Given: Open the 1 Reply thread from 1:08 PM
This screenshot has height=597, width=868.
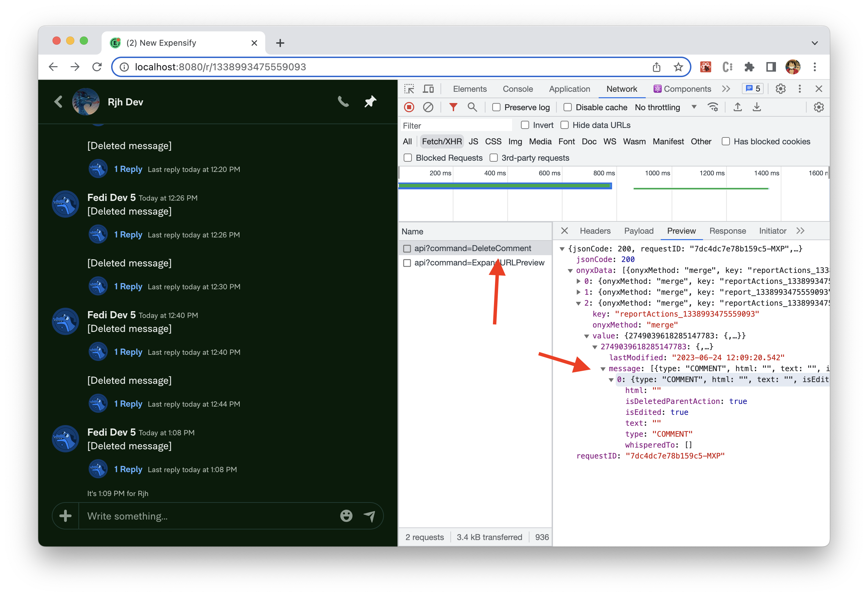Looking at the screenshot, I should click(x=129, y=469).
